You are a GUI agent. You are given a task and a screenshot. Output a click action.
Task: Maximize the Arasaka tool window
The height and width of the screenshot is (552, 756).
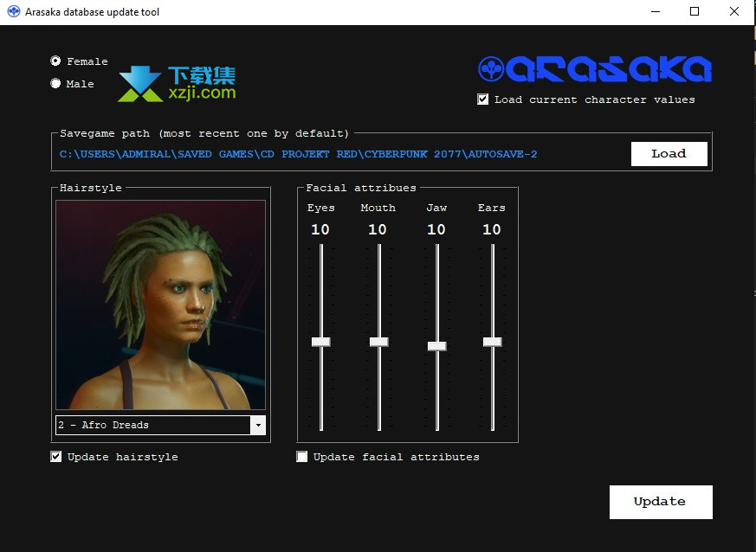(695, 12)
